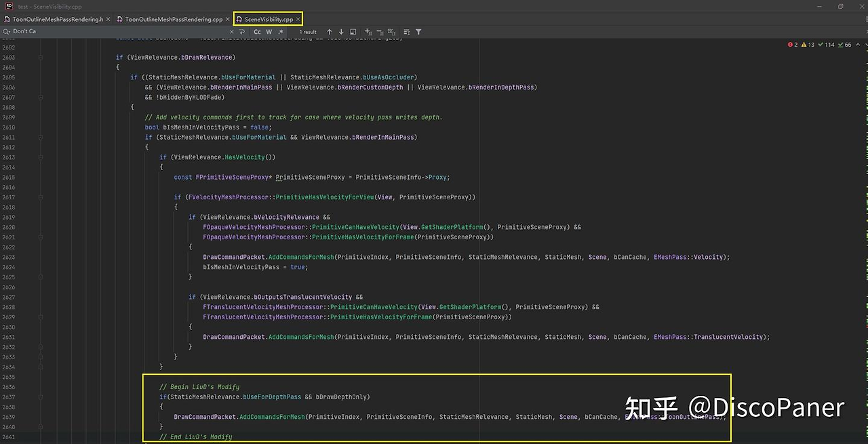
Task: Click bDrawDepthOnly on line 2637
Action: pyautogui.click(x=341, y=397)
